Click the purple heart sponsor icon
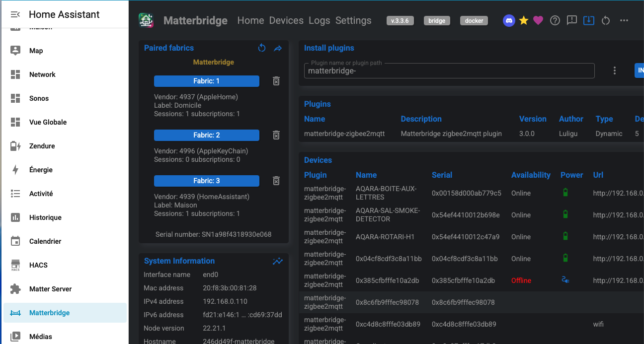The width and height of the screenshot is (644, 344). coord(538,20)
